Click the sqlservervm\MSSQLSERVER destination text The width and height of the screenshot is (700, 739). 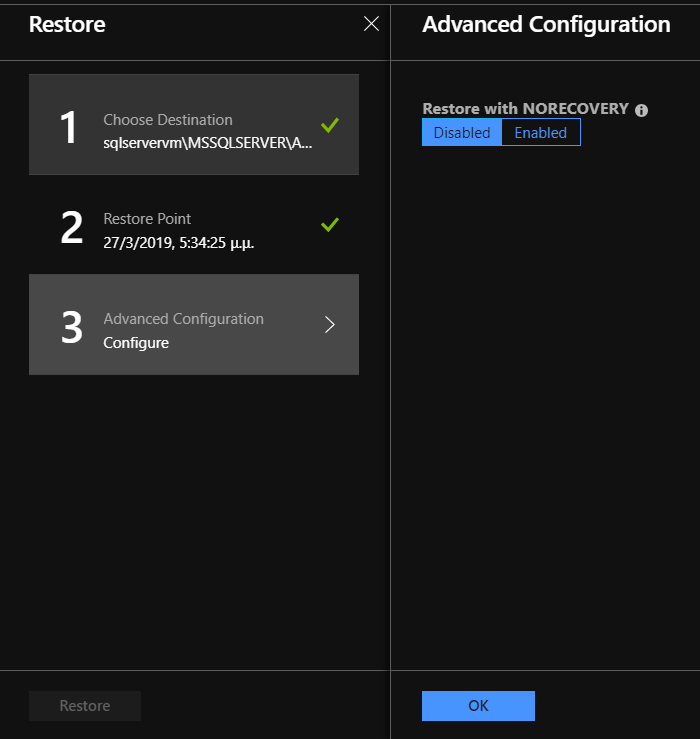(207, 143)
